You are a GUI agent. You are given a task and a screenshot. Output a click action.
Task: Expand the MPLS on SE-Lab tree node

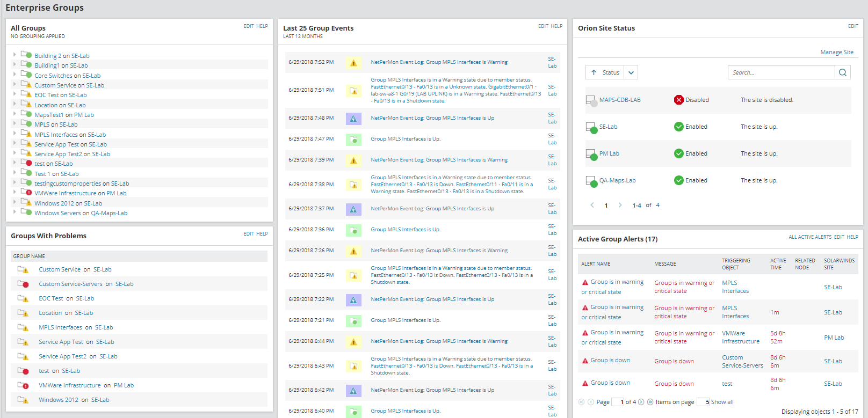pos(15,123)
